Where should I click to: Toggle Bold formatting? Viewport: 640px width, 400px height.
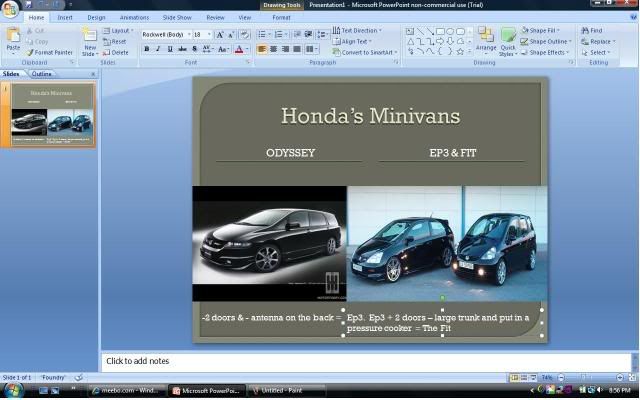click(x=147, y=49)
